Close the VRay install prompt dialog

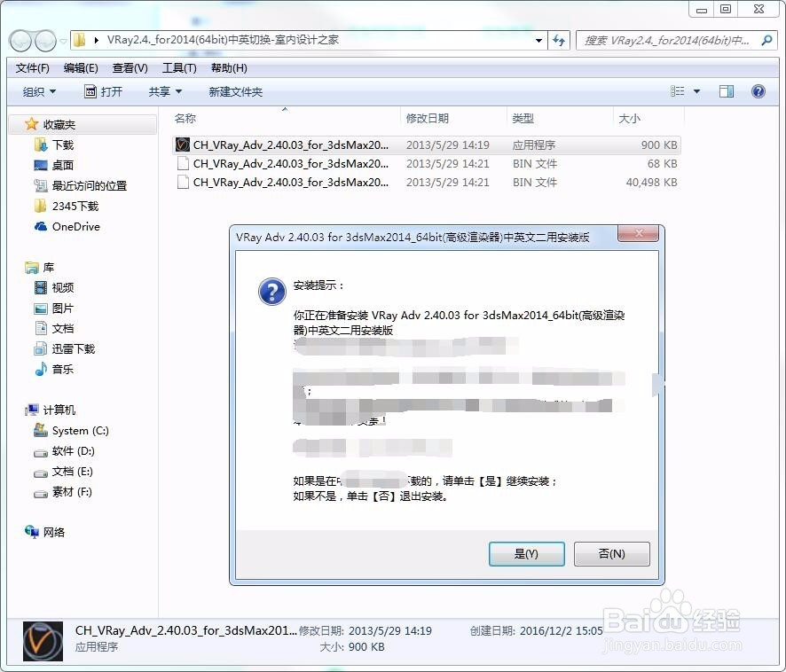638,233
